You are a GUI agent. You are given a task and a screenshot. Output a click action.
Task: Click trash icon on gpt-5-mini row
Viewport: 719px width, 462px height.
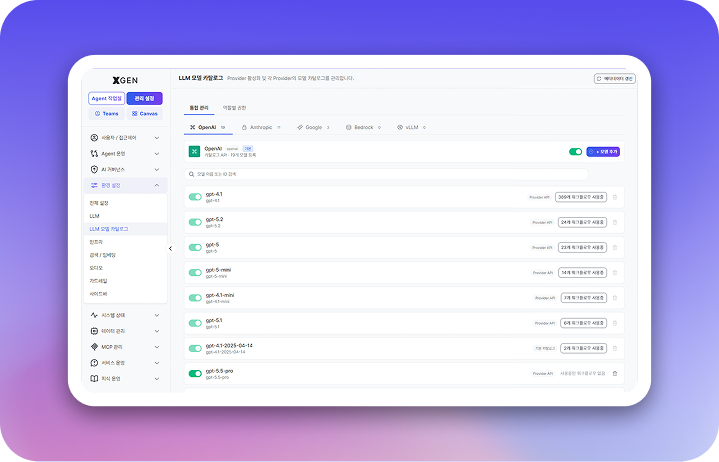pos(615,273)
